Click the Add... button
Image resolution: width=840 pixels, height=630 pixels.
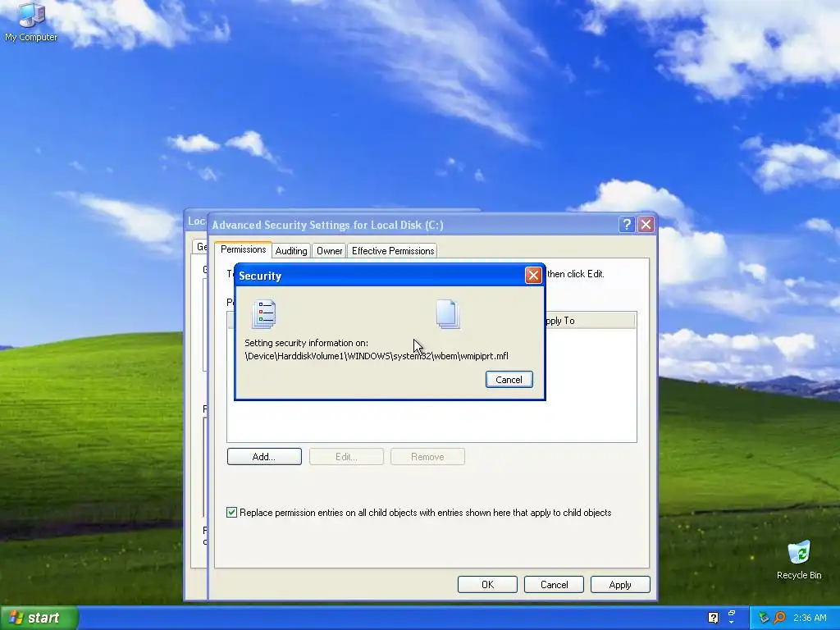pos(264,456)
